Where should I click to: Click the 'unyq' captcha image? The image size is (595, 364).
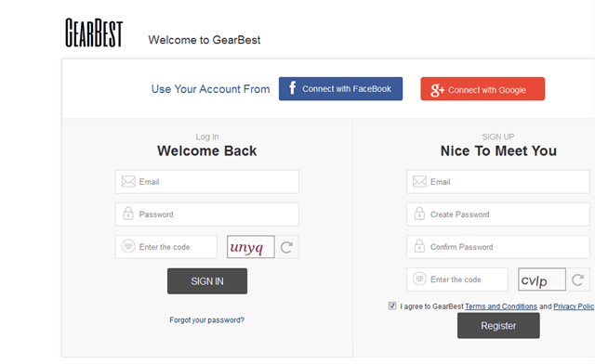click(x=250, y=247)
